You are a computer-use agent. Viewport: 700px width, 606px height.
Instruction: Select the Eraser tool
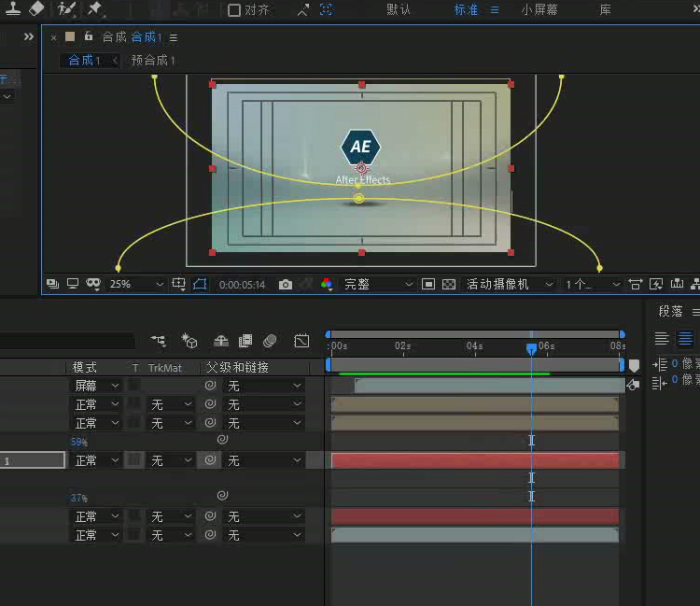pyautogui.click(x=36, y=8)
